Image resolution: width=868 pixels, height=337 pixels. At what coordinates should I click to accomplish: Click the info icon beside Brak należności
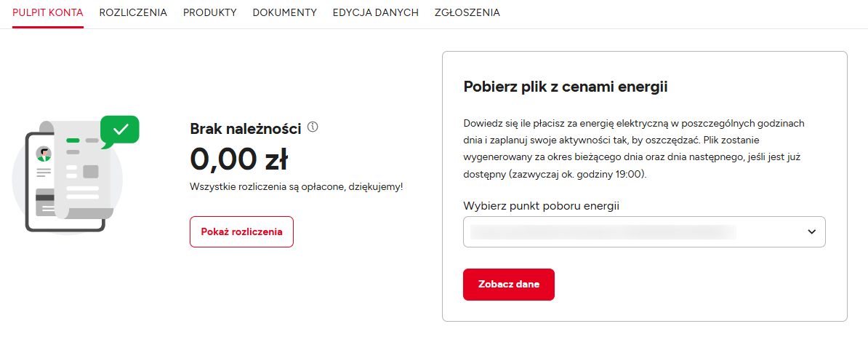[313, 127]
